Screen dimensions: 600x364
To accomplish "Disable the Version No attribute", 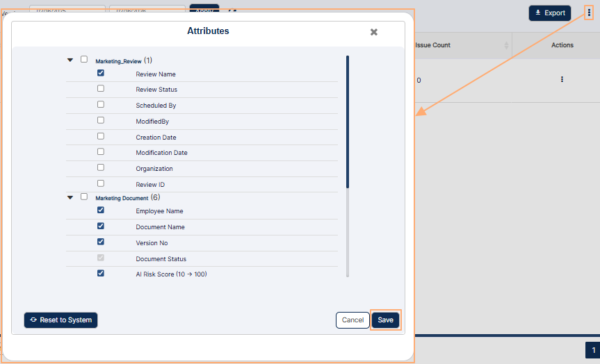I will tap(101, 242).
